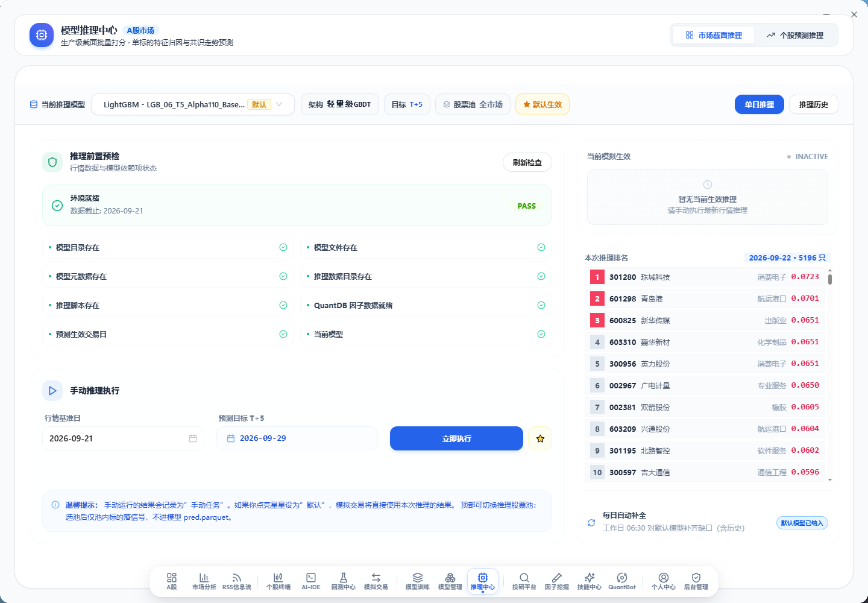Open the A股 dock icon
The height and width of the screenshot is (603, 868).
tap(172, 581)
